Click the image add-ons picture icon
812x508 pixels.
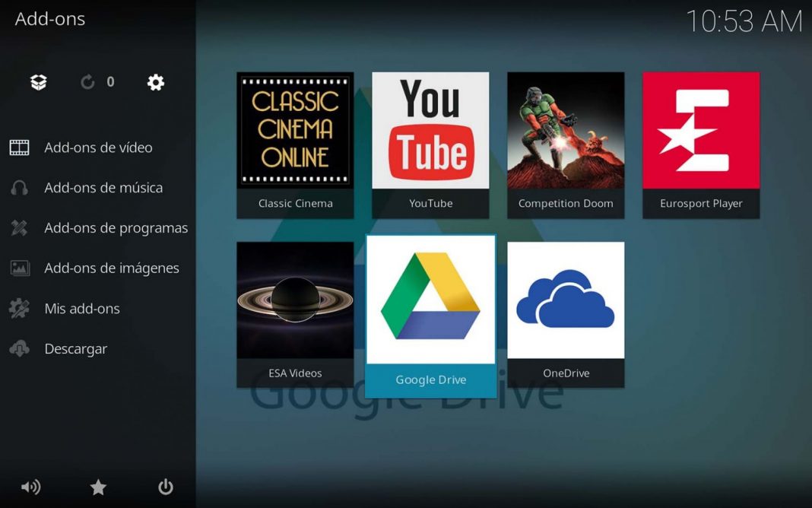(19, 268)
